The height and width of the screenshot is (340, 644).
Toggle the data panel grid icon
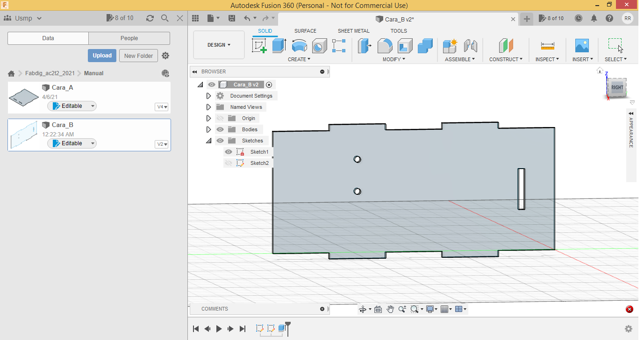[x=195, y=18]
